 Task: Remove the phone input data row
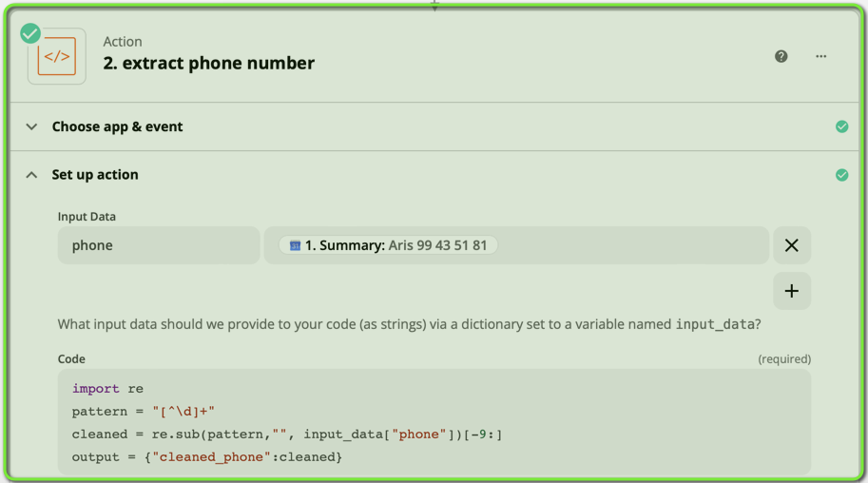coord(791,245)
